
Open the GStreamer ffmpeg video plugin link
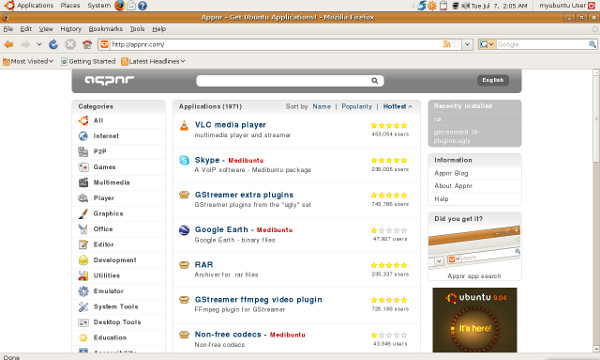pyautogui.click(x=258, y=300)
